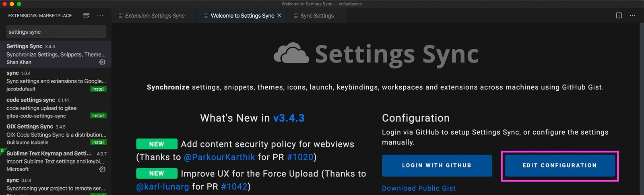Open the manage gear for Settings Sync extension

point(102,62)
